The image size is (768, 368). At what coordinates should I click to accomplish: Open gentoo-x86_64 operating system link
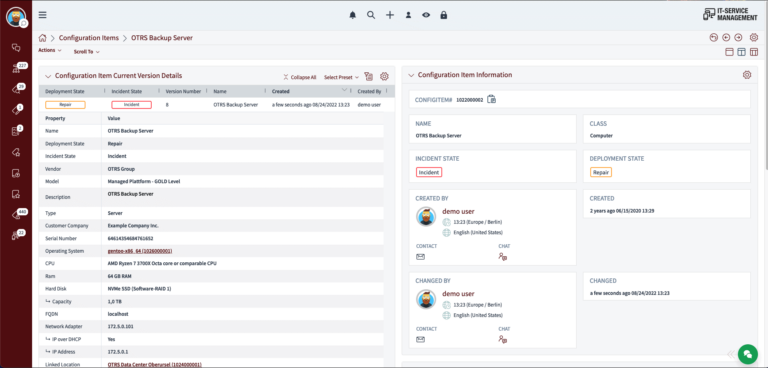(140, 251)
